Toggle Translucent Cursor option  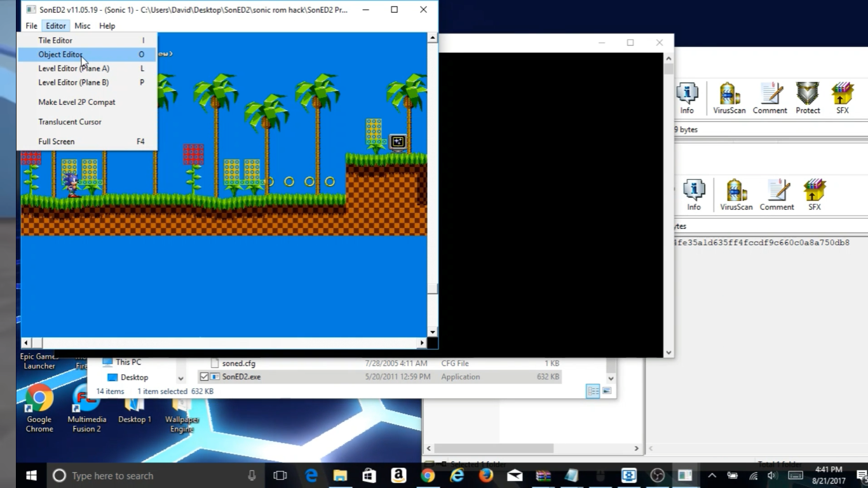(88, 121)
